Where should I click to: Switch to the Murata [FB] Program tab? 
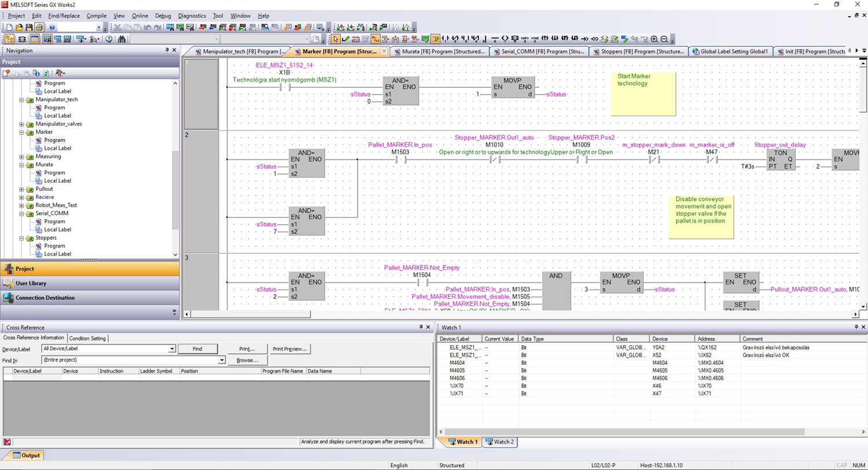click(439, 51)
